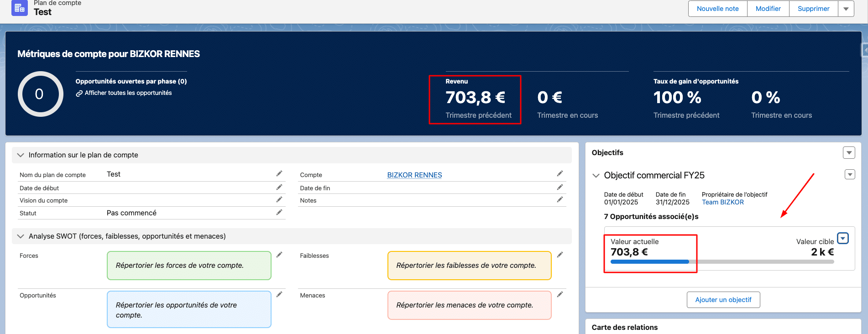Edit the Menaces SWOT entry
Image resolution: width=868 pixels, height=334 pixels.
560,295
